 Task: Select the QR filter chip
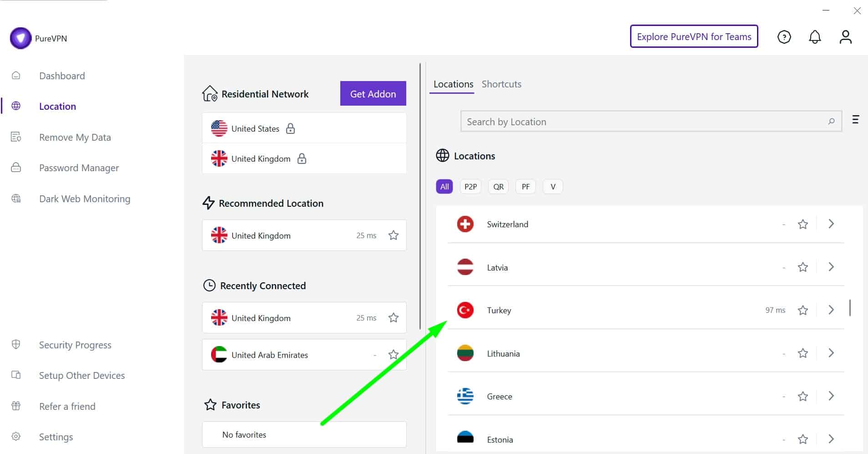pyautogui.click(x=498, y=187)
